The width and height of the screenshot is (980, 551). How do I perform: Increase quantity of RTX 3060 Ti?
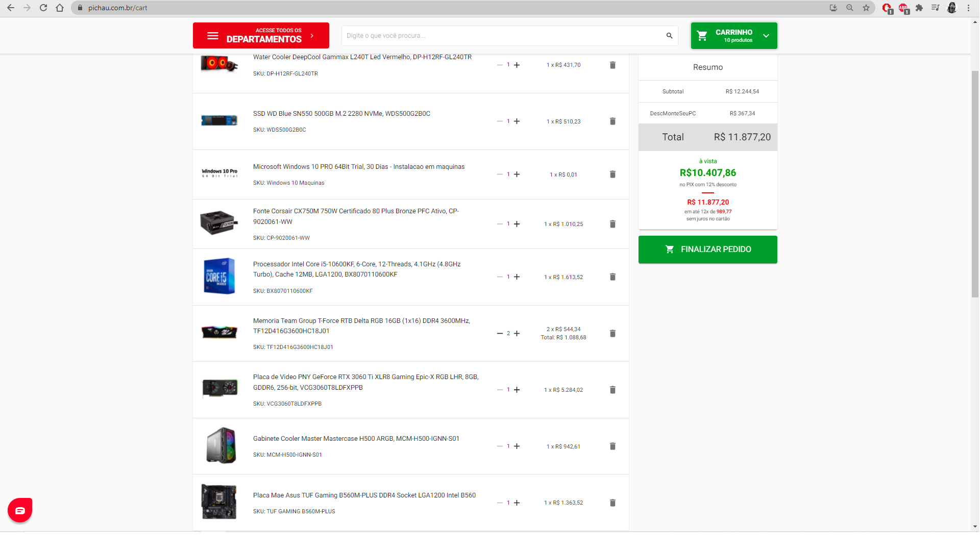517,390
